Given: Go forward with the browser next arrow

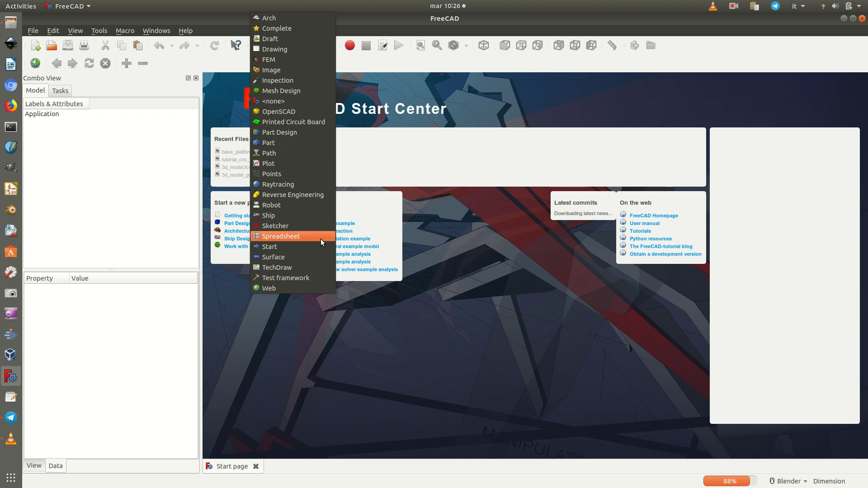Looking at the screenshot, I should [72, 63].
